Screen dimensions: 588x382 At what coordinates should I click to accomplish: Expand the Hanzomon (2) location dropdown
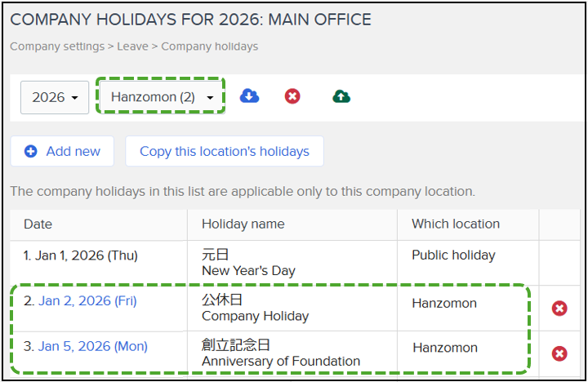tap(161, 96)
